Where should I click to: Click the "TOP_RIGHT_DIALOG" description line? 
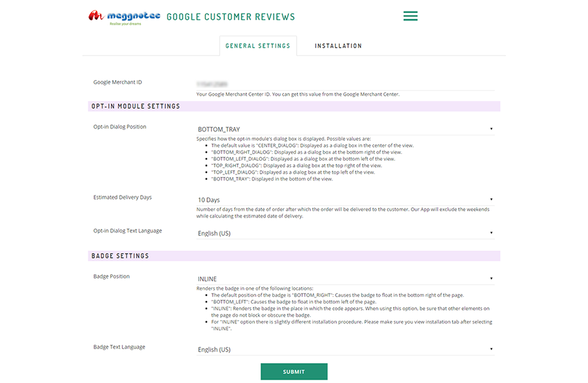click(297, 166)
